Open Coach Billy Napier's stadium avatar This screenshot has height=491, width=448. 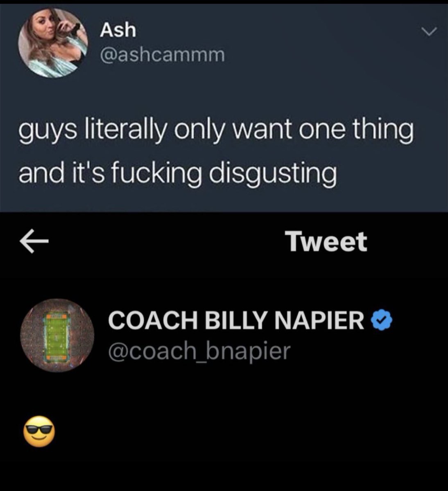pos(58,335)
